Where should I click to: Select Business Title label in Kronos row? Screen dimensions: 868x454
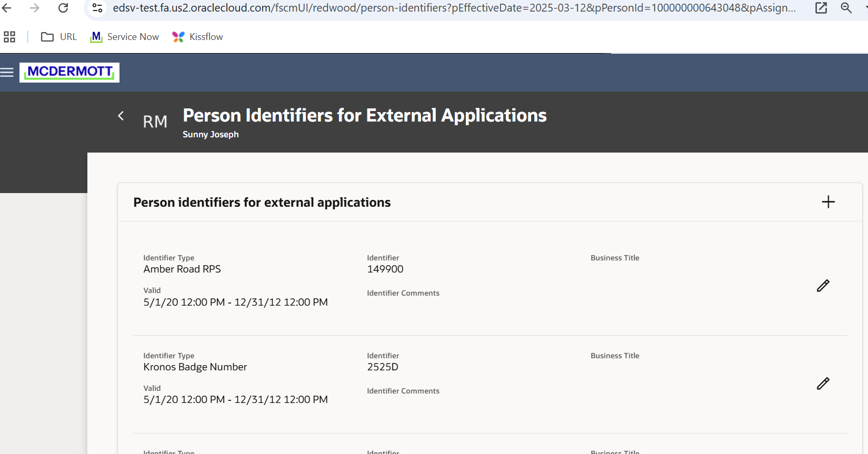[x=615, y=356]
